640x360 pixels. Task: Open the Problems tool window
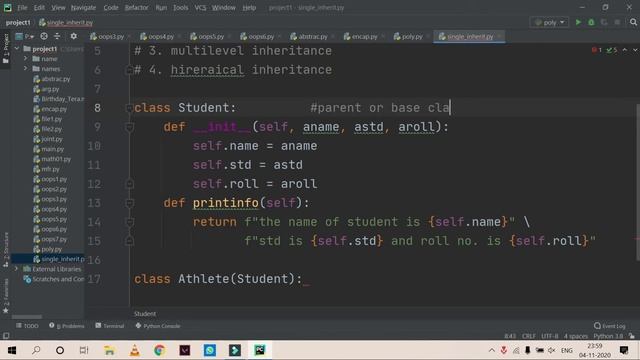tap(67, 326)
